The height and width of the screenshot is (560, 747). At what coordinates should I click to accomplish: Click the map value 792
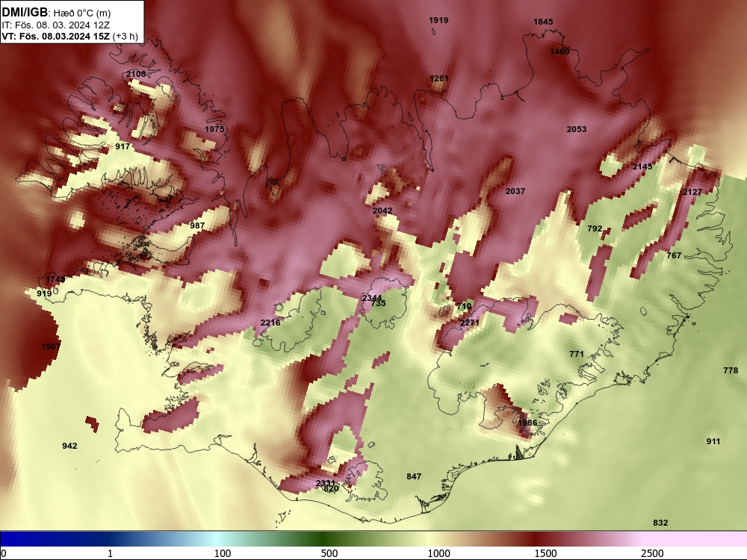pos(595,228)
